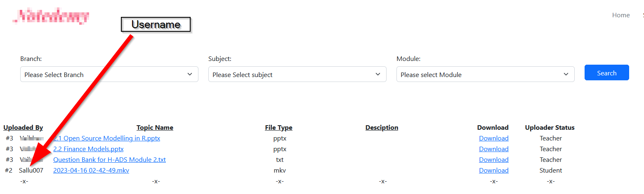
Task: Download the mkv video file
Action: [x=493, y=171]
